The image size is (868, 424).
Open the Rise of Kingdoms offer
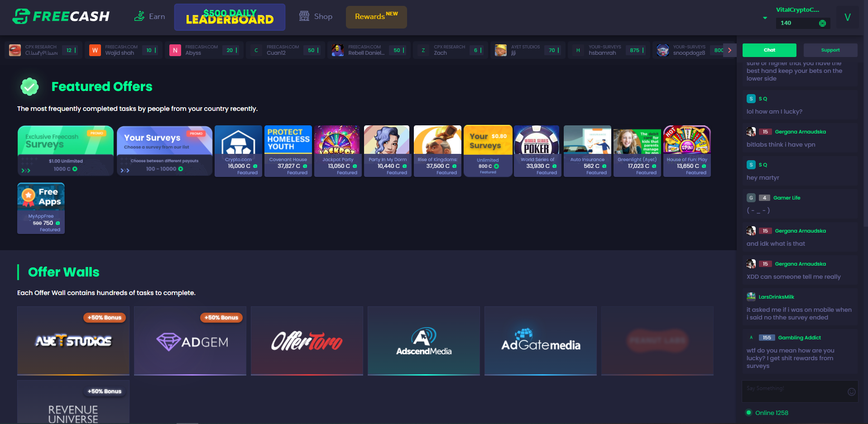[x=437, y=151]
